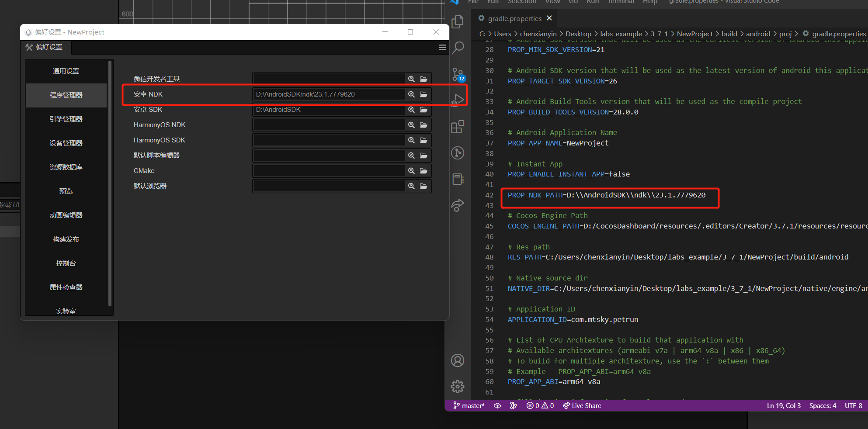Click Desktop in the breadcrumb path
The width and height of the screenshot is (868, 429).
tap(578, 34)
